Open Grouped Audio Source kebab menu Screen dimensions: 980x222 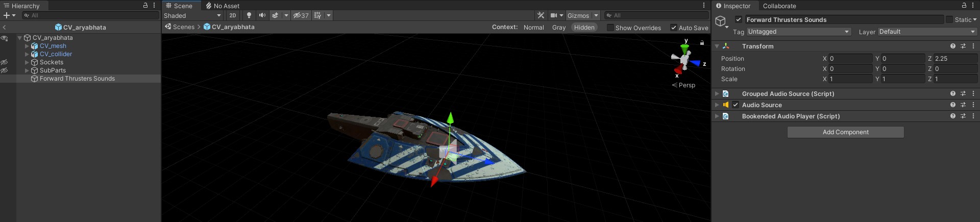pyautogui.click(x=973, y=93)
